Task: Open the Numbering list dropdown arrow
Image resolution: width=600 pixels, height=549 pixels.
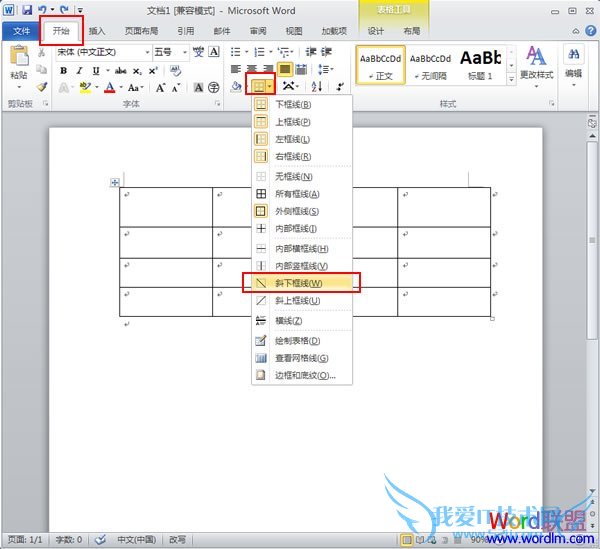Action: pos(271,52)
